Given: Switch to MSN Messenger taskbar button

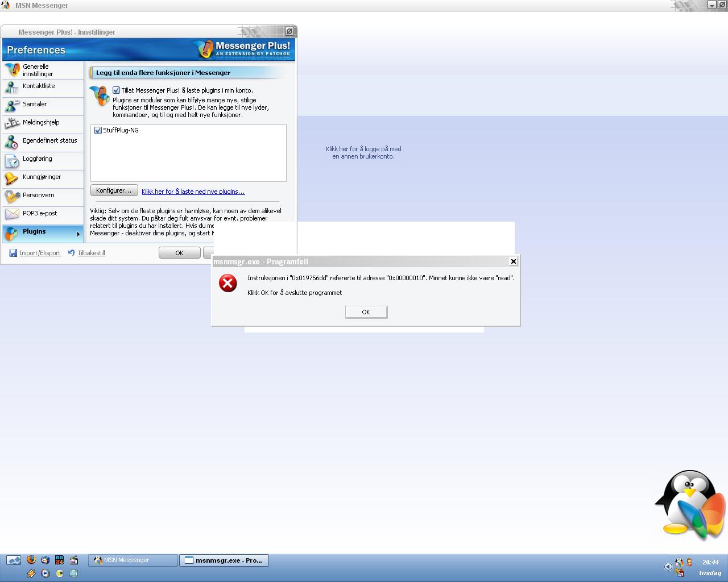Looking at the screenshot, I should 133,560.
